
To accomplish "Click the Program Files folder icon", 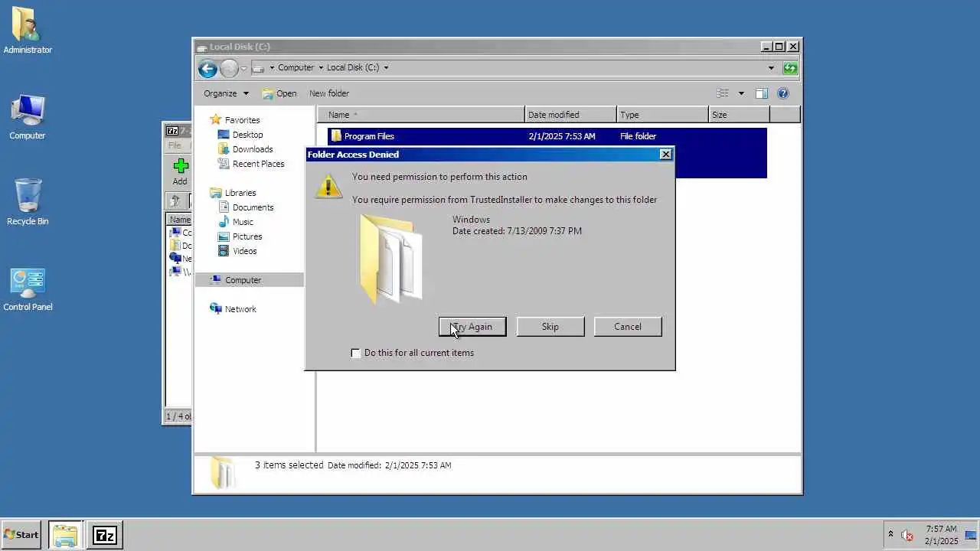I will pyautogui.click(x=335, y=136).
